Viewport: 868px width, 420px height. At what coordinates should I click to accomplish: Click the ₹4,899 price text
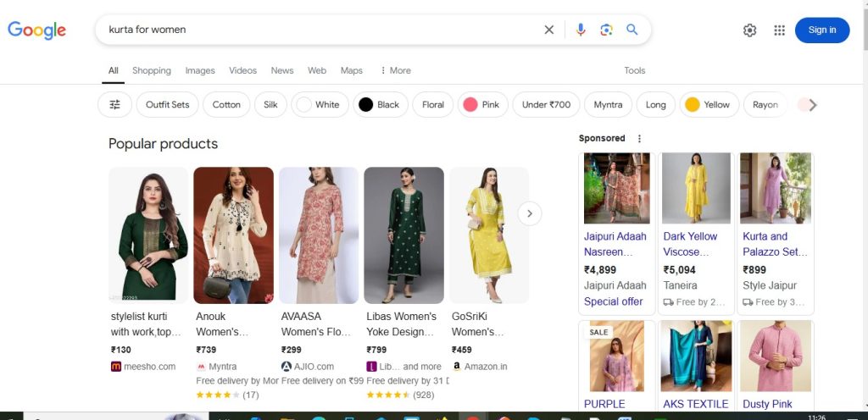[x=600, y=270]
